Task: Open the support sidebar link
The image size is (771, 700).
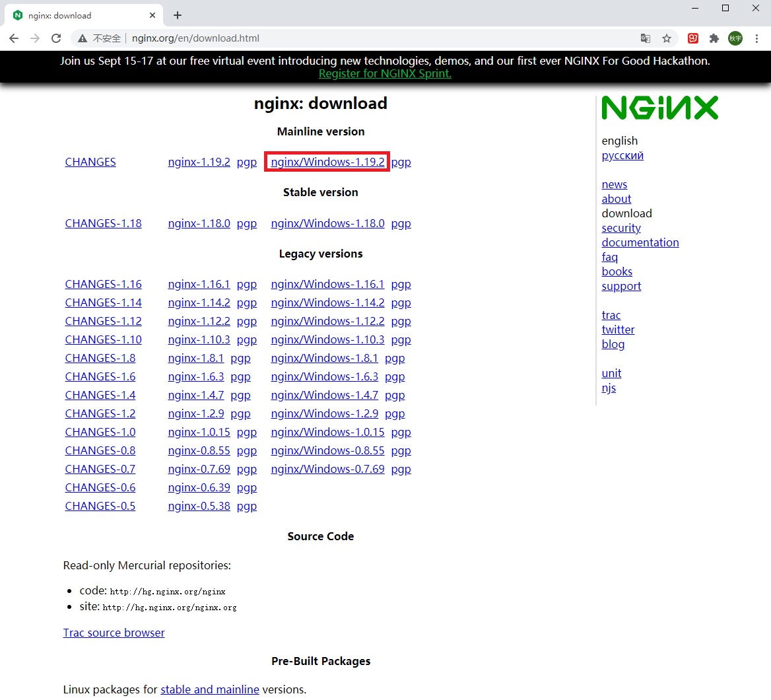Action: pos(622,287)
